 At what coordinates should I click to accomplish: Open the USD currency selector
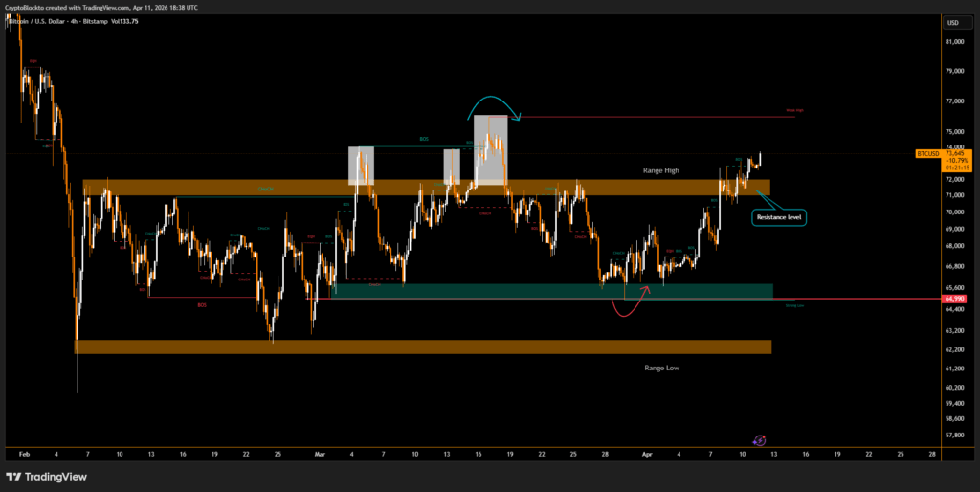click(x=952, y=22)
